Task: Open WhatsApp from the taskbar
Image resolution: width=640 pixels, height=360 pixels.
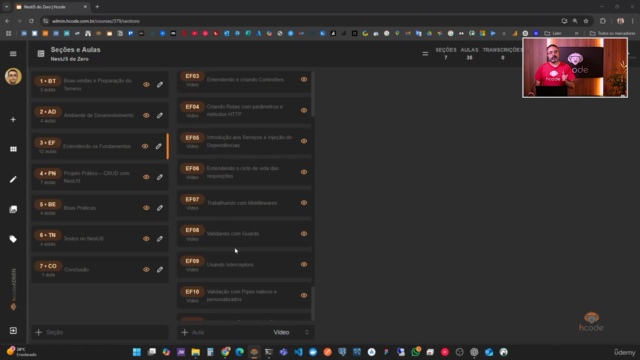Action: (x=416, y=352)
